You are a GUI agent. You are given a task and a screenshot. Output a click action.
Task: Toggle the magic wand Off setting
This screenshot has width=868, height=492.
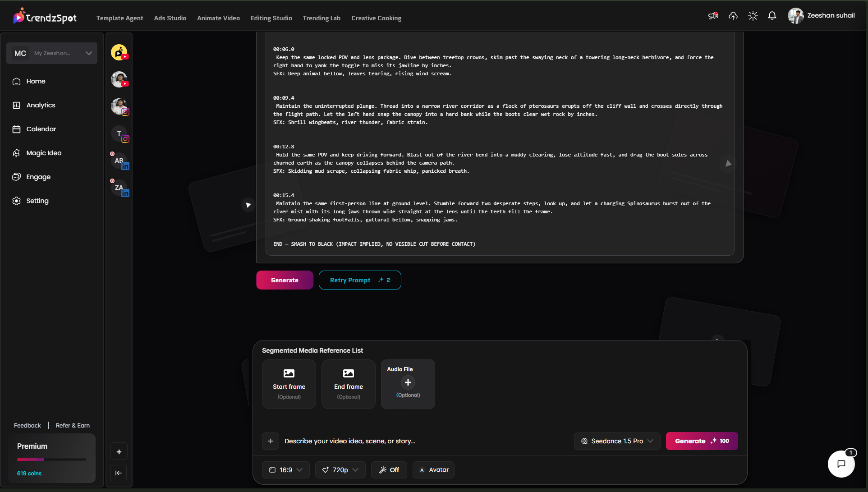[389, 470]
